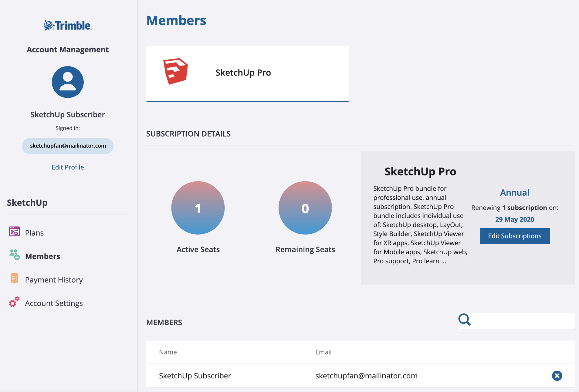Click the Active Seats circle showing 1
This screenshot has height=392, width=579.
[198, 208]
